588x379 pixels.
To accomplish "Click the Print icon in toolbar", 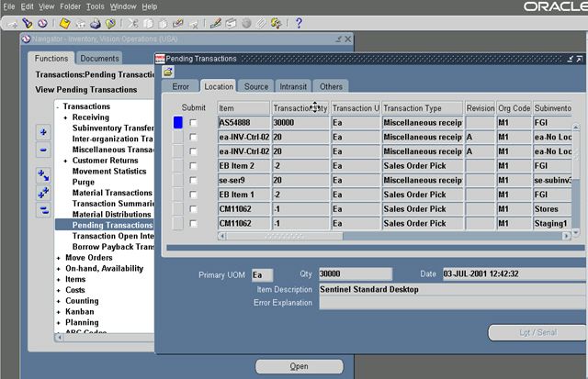I will click(x=96, y=24).
